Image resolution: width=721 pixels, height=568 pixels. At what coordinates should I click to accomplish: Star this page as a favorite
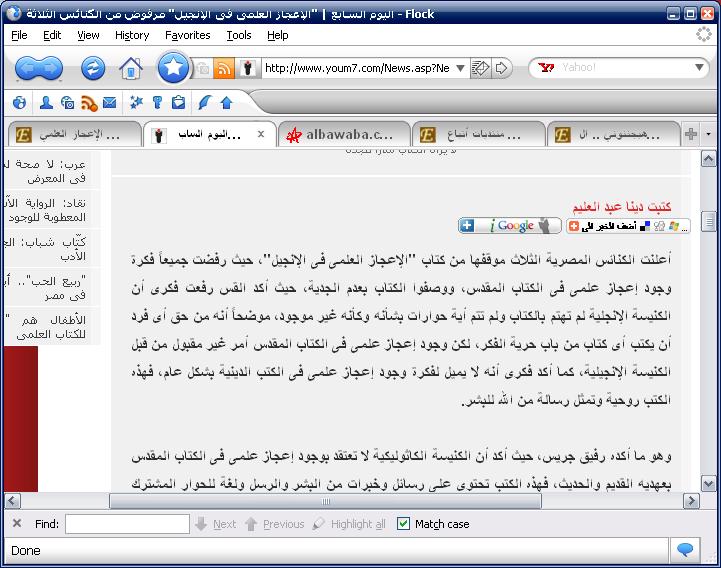172,68
